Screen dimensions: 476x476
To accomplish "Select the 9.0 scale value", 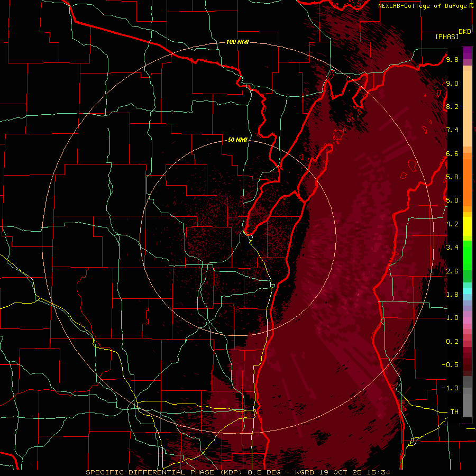I will (x=452, y=83).
